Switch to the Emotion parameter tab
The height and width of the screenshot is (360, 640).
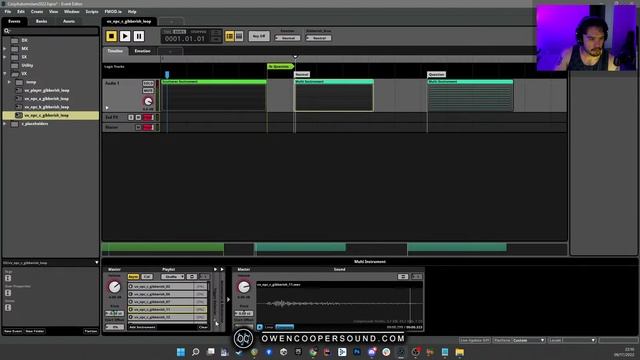(x=142, y=51)
